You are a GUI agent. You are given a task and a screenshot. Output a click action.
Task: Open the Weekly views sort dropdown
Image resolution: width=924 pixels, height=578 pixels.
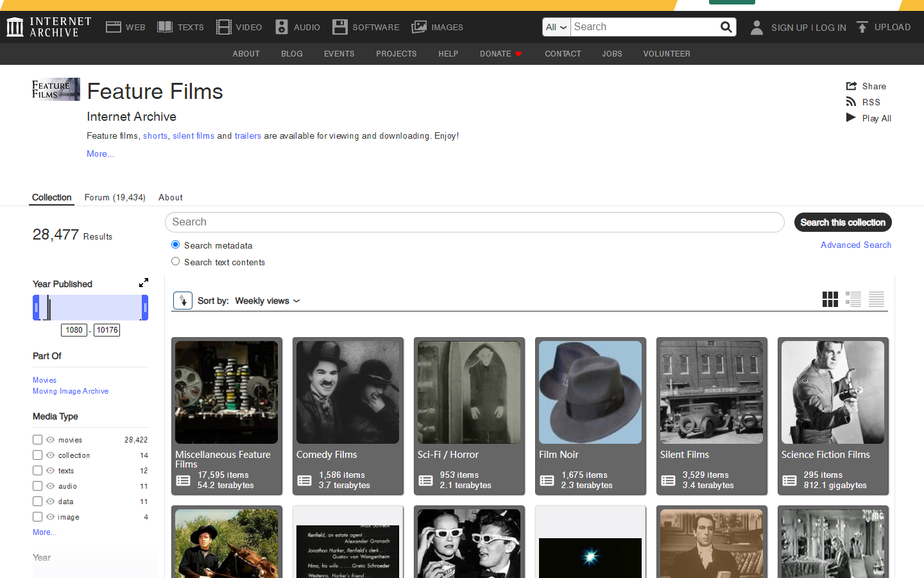(x=268, y=301)
